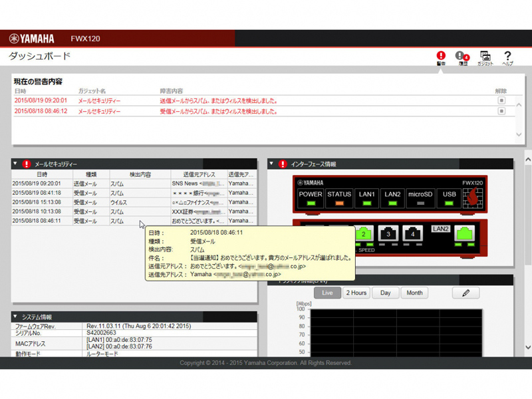This screenshot has width=532, height=399.
Task: Open the gadget (ガジェット) icon
Action: pos(485,58)
